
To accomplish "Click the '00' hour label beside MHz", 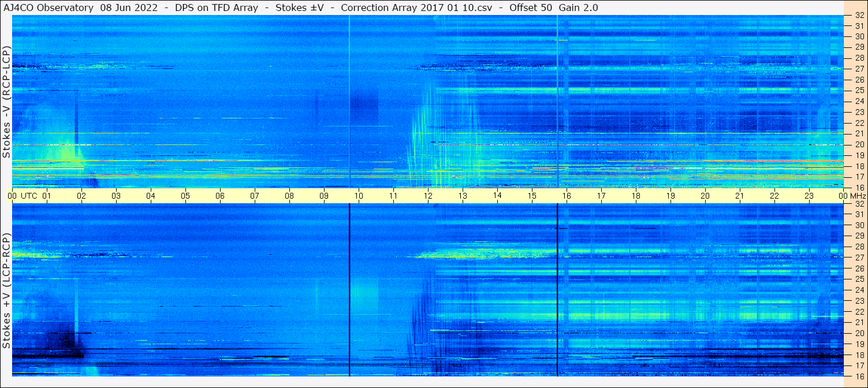I will [x=844, y=196].
